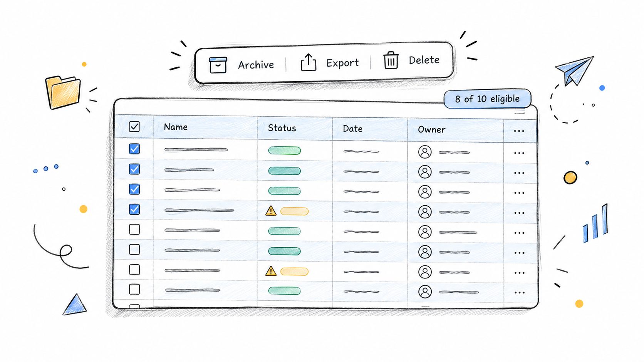
Task: Click the owner avatar in the first row
Action: (x=425, y=152)
